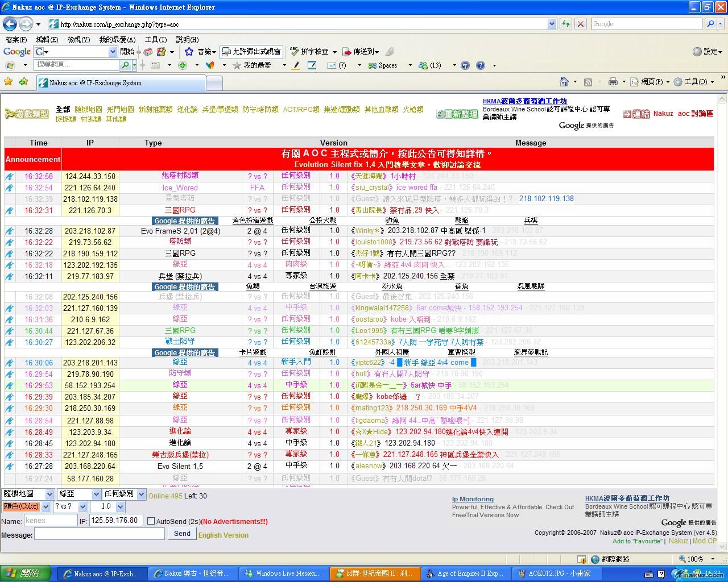The width and height of the screenshot is (728, 582).
Task: Click the red Announcement banner message
Action: click(x=387, y=159)
